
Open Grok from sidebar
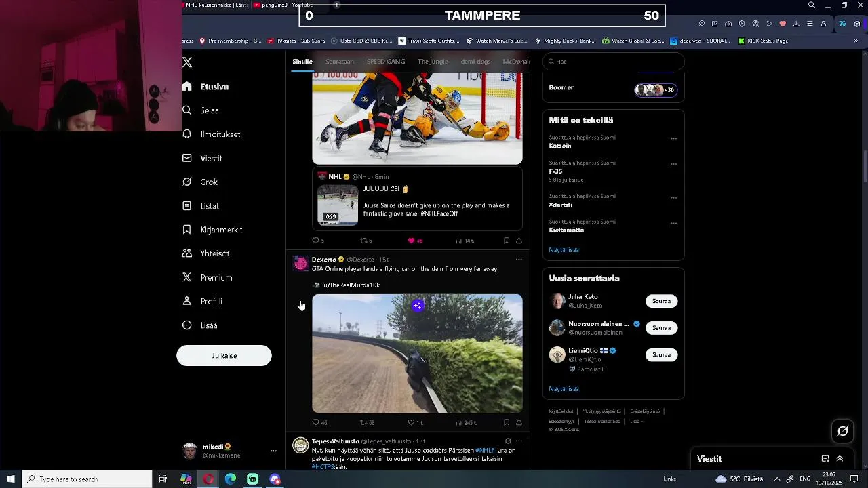click(200, 182)
